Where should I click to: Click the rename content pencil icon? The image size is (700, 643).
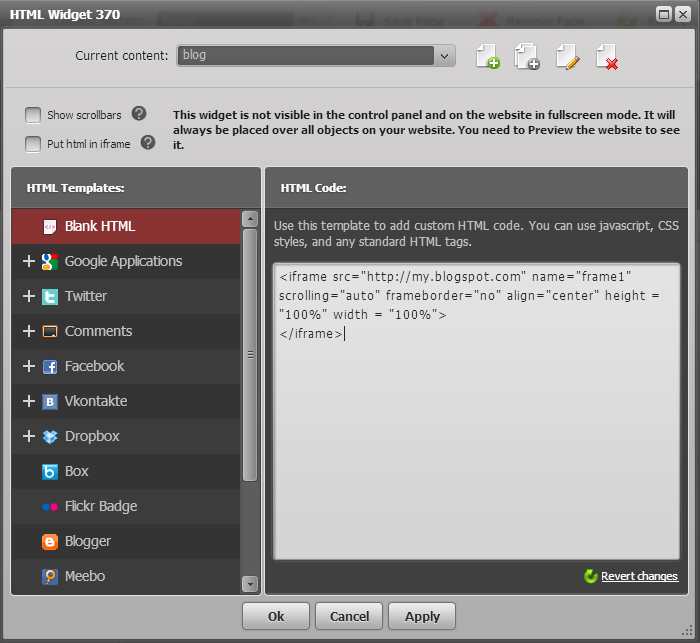pos(568,56)
